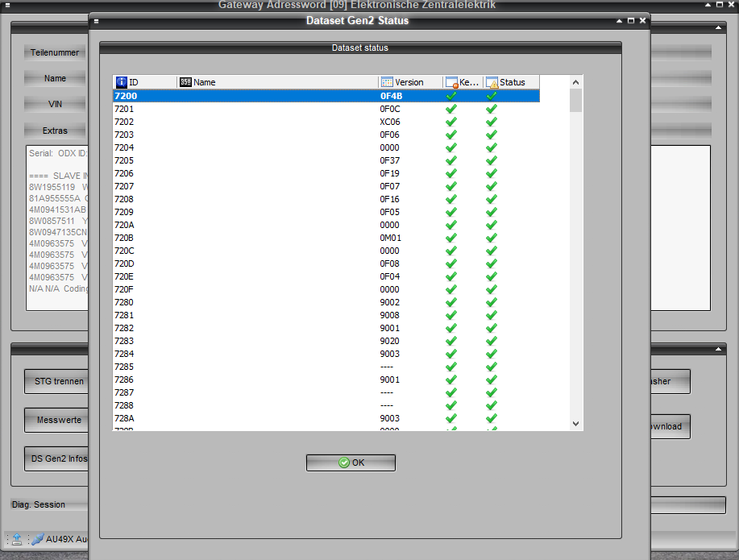The width and height of the screenshot is (739, 560).
Task: Click the Status checkmark in row 7282
Action: tap(492, 328)
